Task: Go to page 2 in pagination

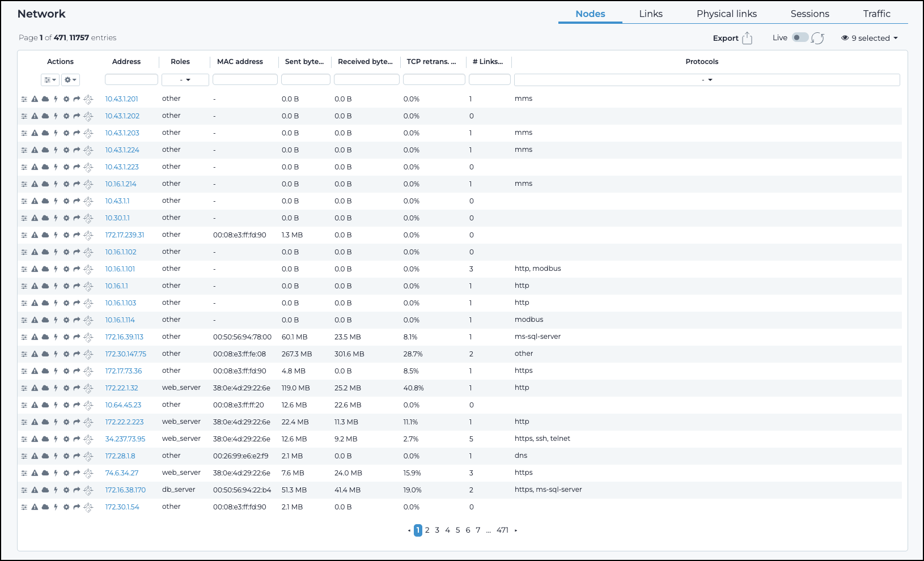Action: (x=427, y=530)
